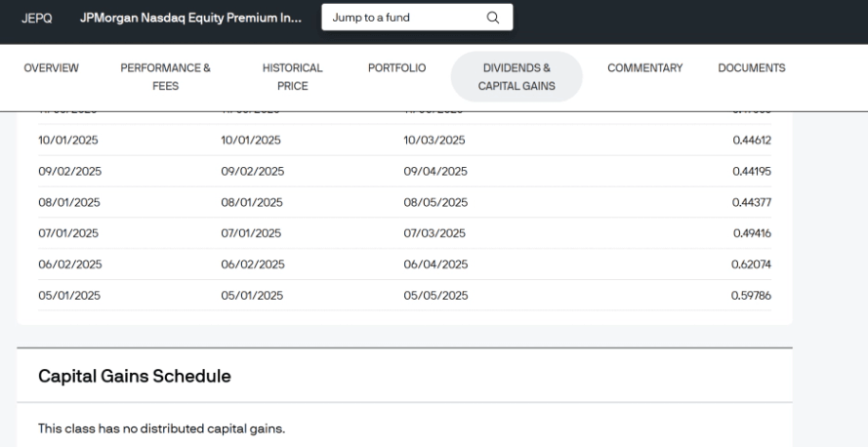Click the JEPQ ticker label

[38, 18]
